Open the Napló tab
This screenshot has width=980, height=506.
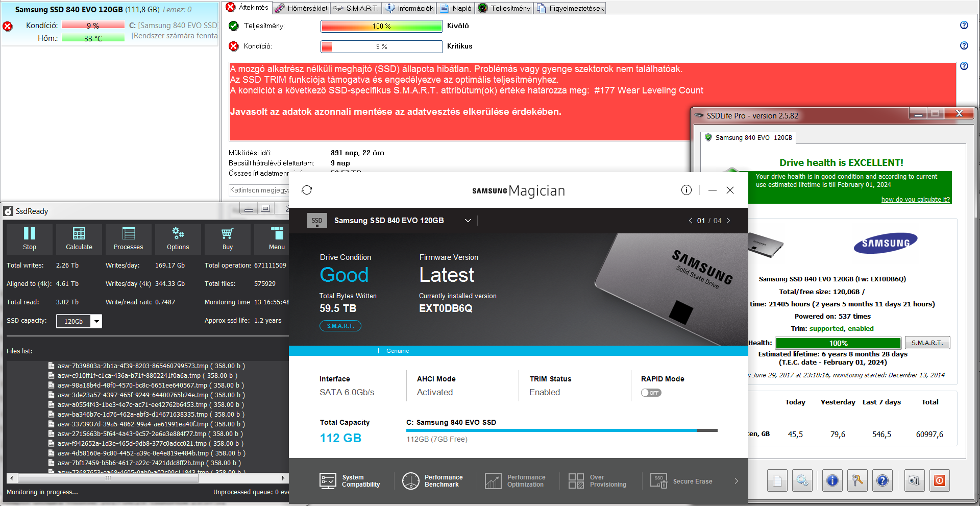(x=456, y=8)
